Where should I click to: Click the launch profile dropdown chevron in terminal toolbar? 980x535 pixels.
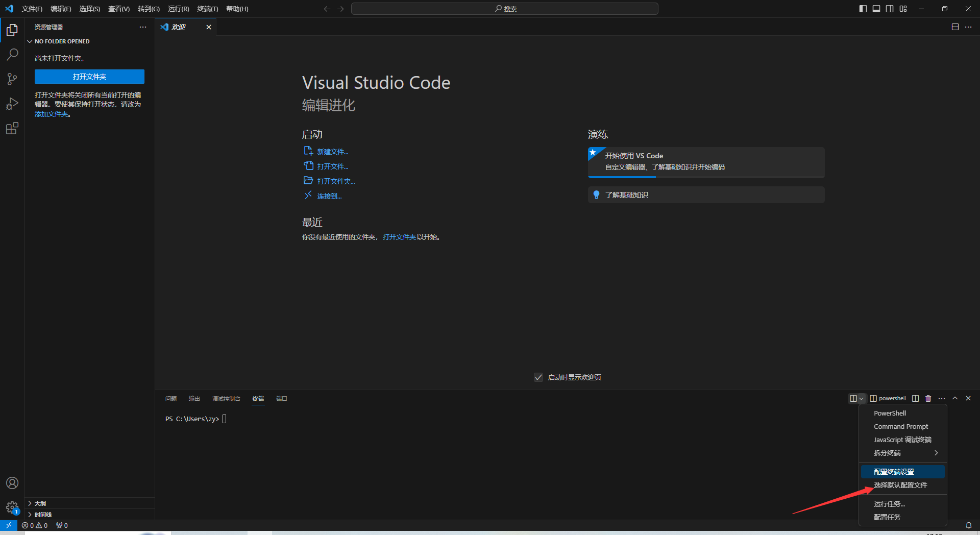pos(862,398)
